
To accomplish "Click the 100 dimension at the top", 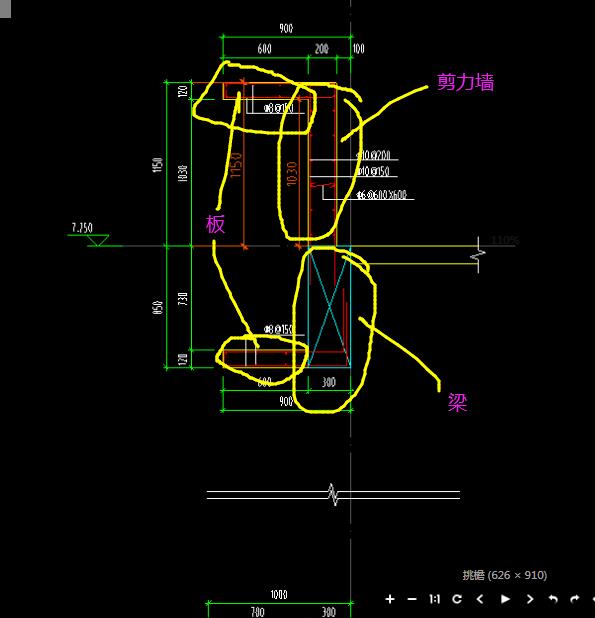I will (358, 48).
